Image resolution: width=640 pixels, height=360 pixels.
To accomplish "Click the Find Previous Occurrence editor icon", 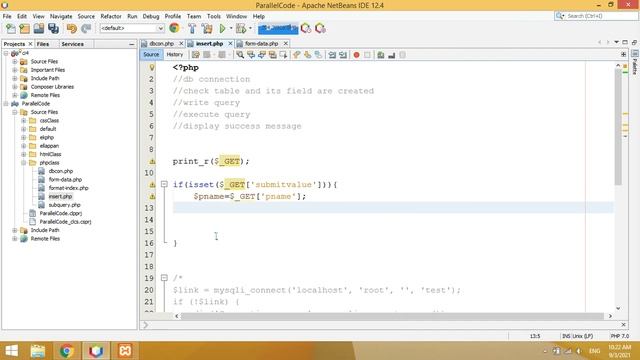I will coord(251,55).
